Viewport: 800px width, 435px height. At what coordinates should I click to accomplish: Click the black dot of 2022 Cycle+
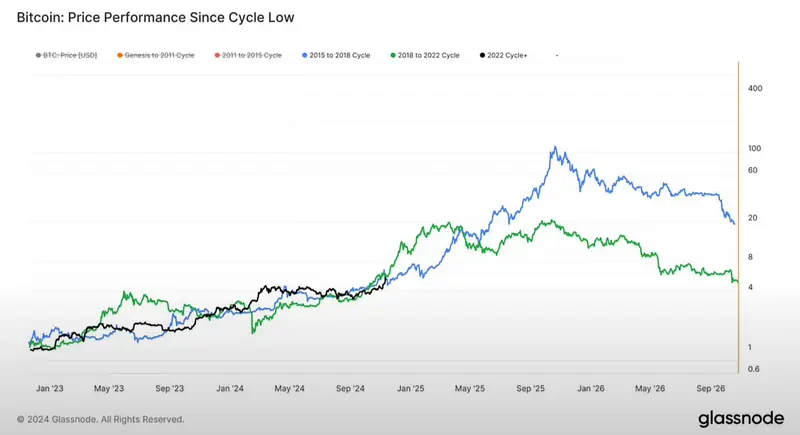click(482, 55)
